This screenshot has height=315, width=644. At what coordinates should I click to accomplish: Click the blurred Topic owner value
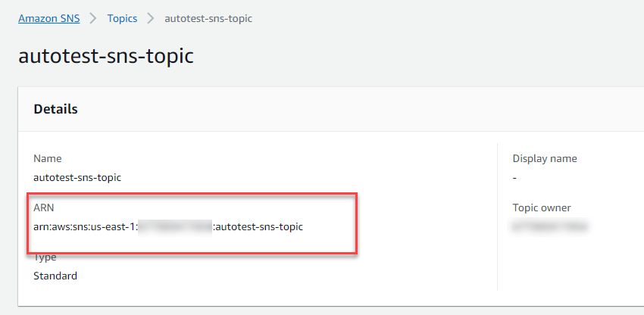551,226
